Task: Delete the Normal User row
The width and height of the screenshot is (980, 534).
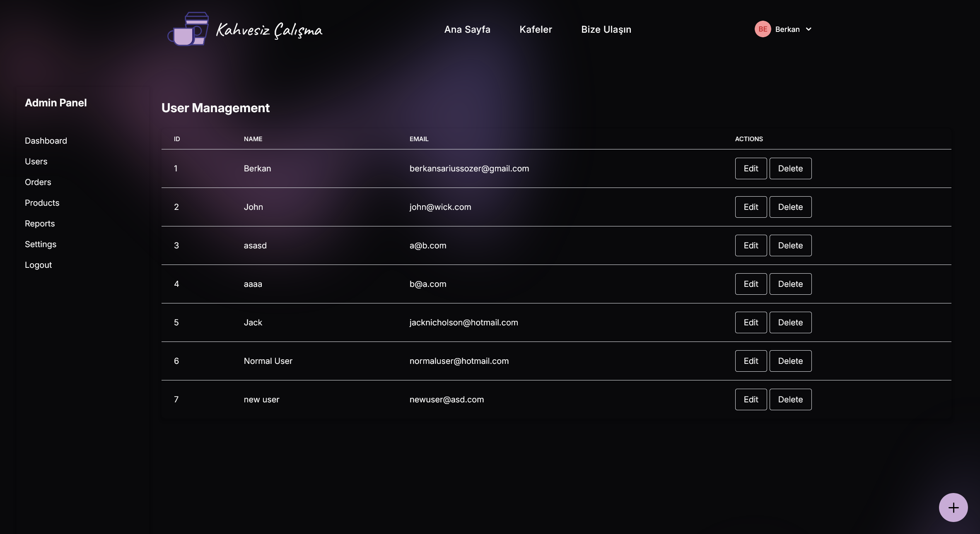Action: [790, 361]
